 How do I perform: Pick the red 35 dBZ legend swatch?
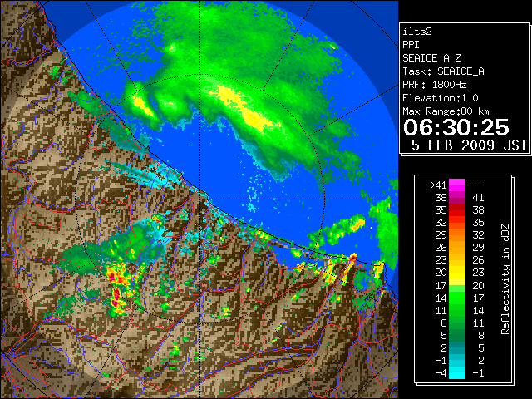(x=457, y=210)
